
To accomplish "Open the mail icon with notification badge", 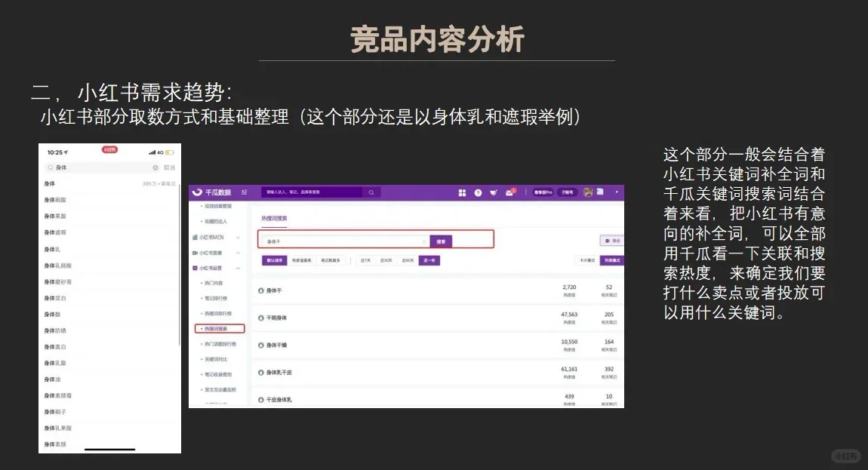I will [510, 192].
